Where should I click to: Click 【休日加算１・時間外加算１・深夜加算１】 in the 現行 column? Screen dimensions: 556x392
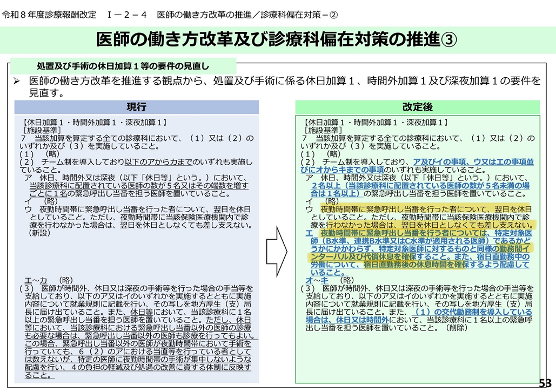tap(94, 123)
